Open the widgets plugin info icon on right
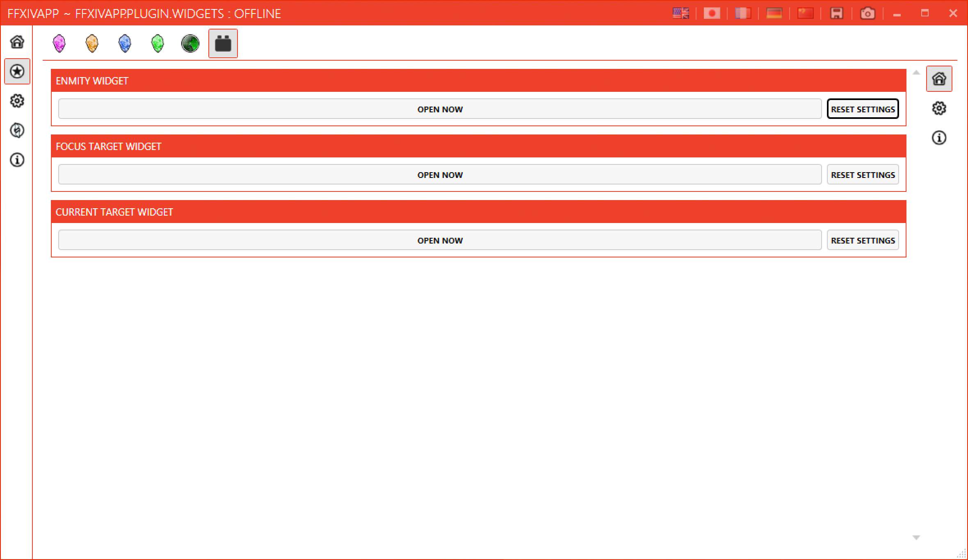 tap(939, 138)
